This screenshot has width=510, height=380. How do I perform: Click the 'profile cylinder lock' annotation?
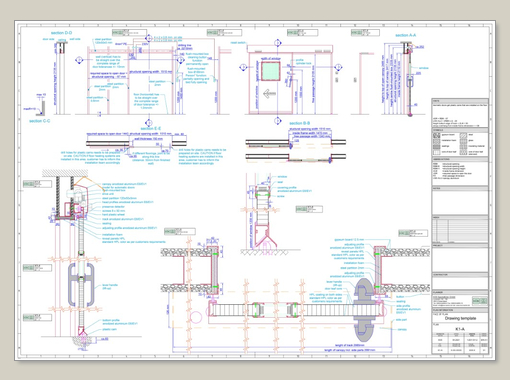(x=303, y=62)
